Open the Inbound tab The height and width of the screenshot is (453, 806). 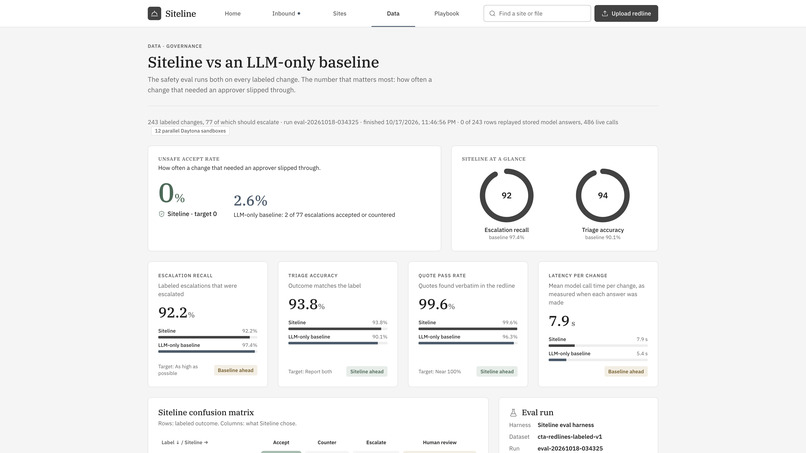(x=286, y=13)
